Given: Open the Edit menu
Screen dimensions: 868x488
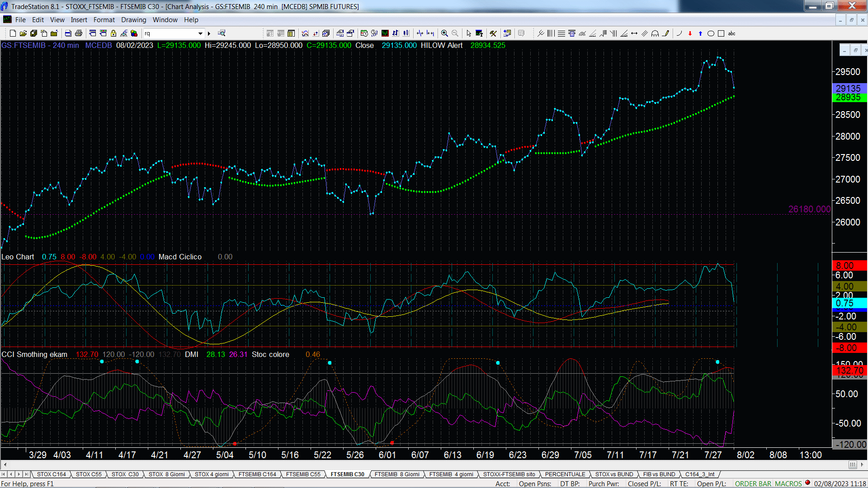Looking at the screenshot, I should coord(38,20).
